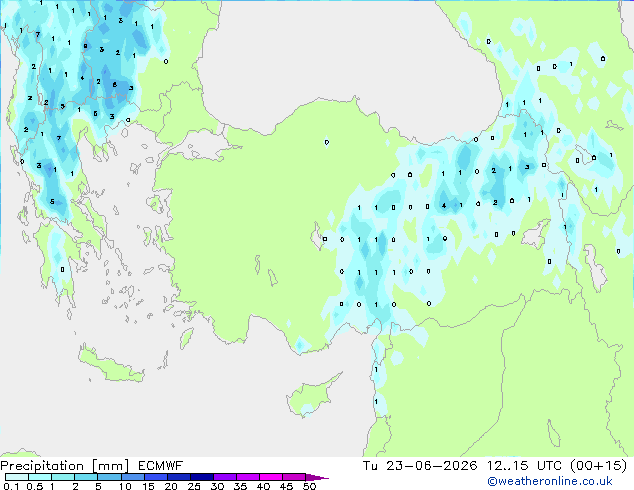
Task: Click the 0.1–0.5 mm legend swatch
Action: (x=17, y=477)
